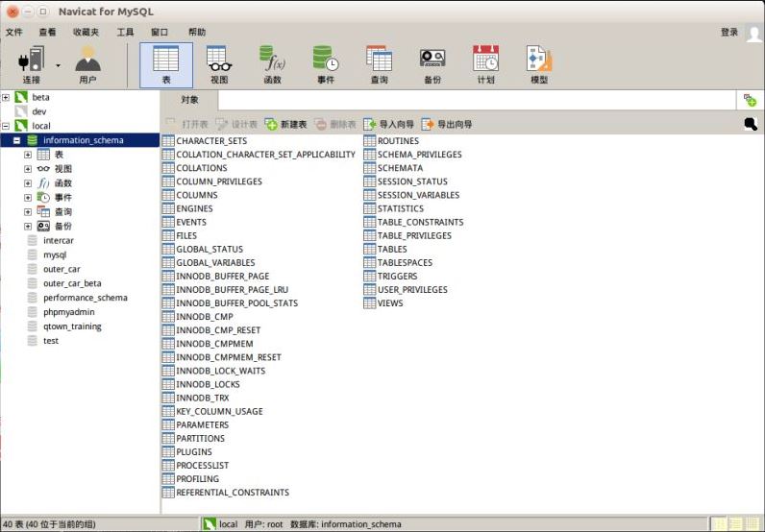
Task: Click the add tab icon at right
Action: click(x=750, y=101)
